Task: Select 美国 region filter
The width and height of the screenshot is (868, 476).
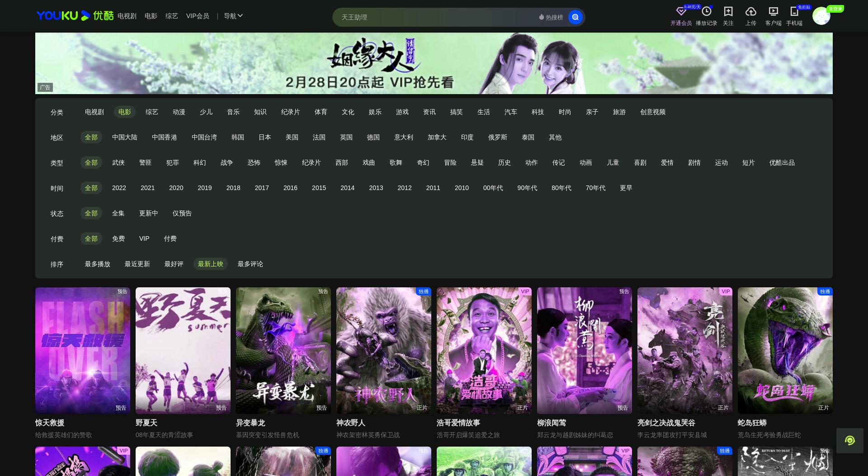Action: point(292,137)
